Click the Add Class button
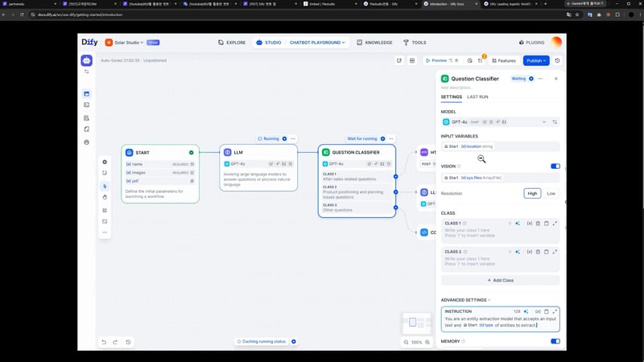Image resolution: width=644 pixels, height=362 pixels. click(x=500, y=280)
